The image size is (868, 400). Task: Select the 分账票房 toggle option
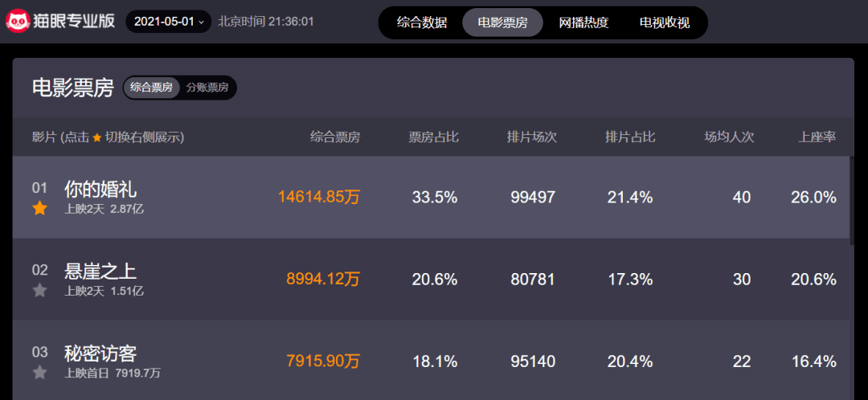pyautogui.click(x=207, y=88)
